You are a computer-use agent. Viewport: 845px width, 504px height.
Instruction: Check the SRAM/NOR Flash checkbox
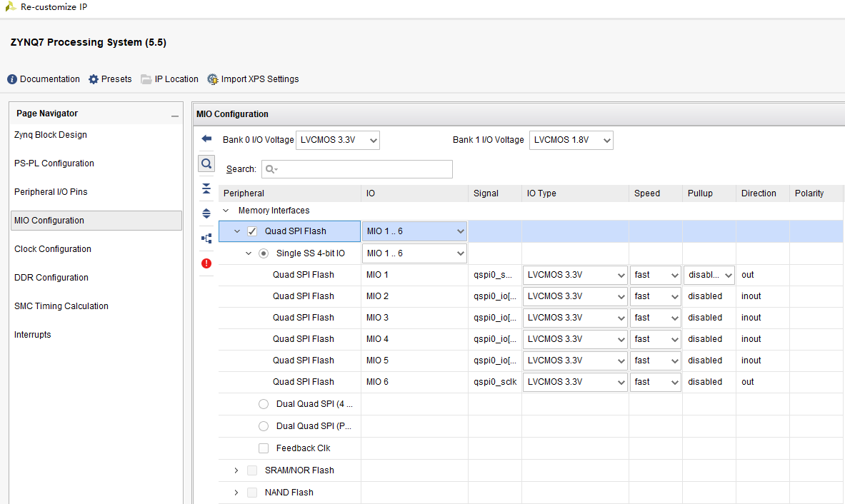coord(251,470)
